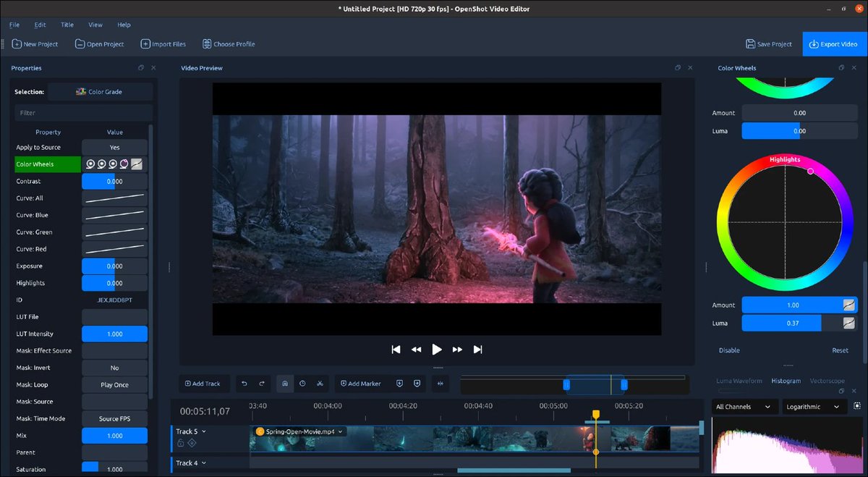The height and width of the screenshot is (477, 868).
Task: Click the orange clip effect badge icon
Action: click(260, 431)
